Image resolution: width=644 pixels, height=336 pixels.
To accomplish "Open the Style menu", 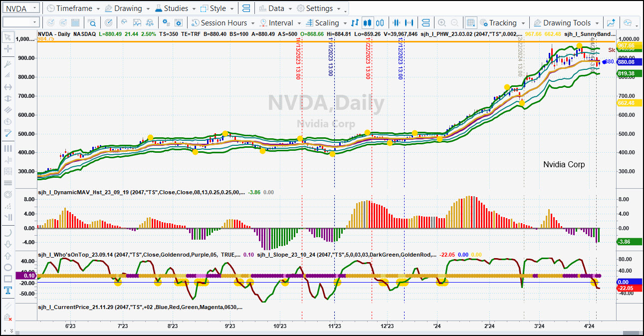I will tap(217, 8).
